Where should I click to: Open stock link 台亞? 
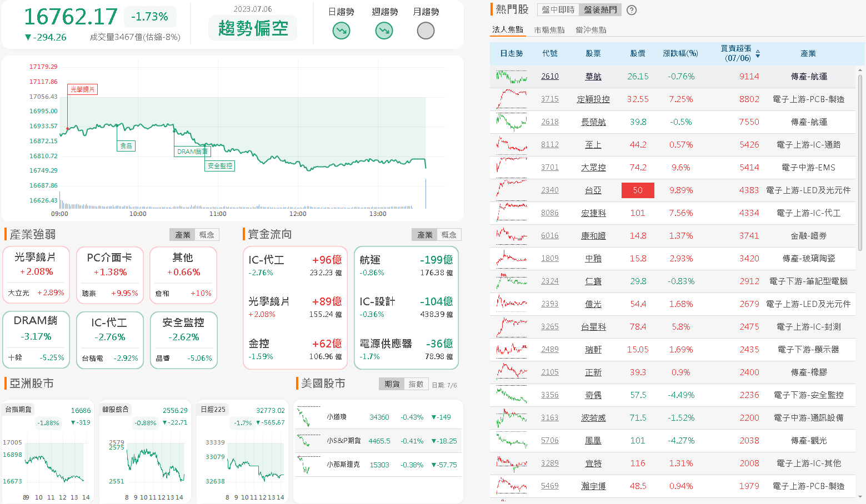[x=593, y=190]
